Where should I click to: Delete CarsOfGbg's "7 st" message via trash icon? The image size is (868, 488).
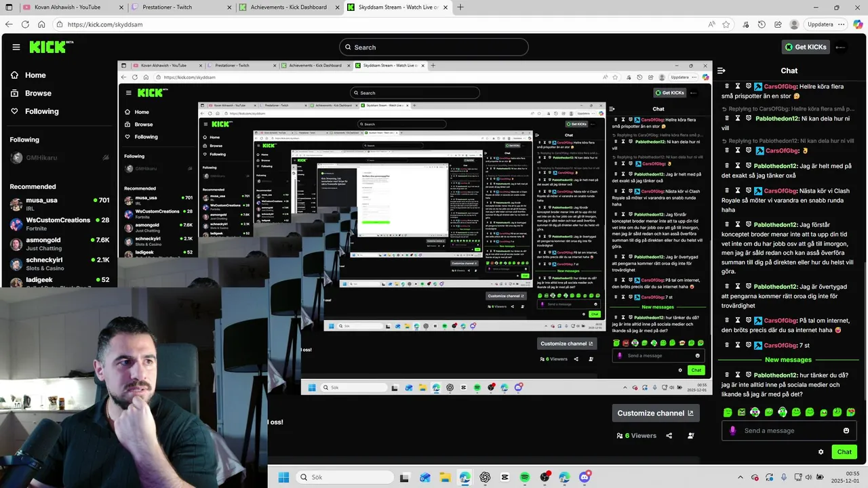click(727, 345)
